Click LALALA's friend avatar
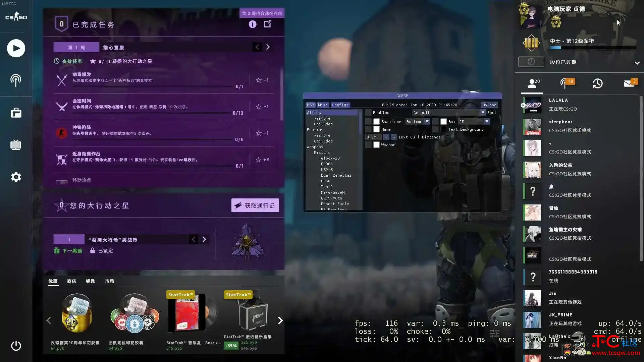Image resolution: width=644 pixels, height=362 pixels. [x=532, y=105]
